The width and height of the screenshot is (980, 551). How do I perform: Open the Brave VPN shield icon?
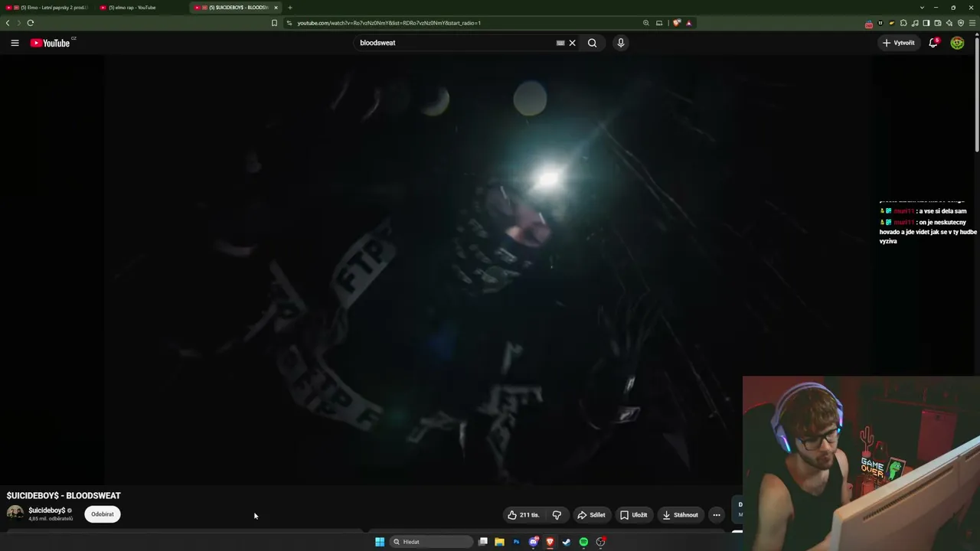click(x=961, y=23)
